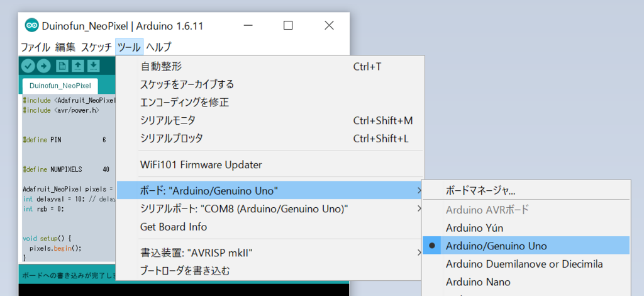The width and height of the screenshot is (644, 296).
Task: Select スケッチをアーカイブする
Action: (x=270, y=84)
